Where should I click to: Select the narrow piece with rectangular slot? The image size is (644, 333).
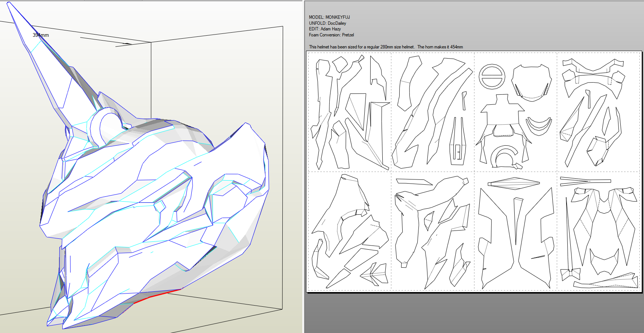458,141
